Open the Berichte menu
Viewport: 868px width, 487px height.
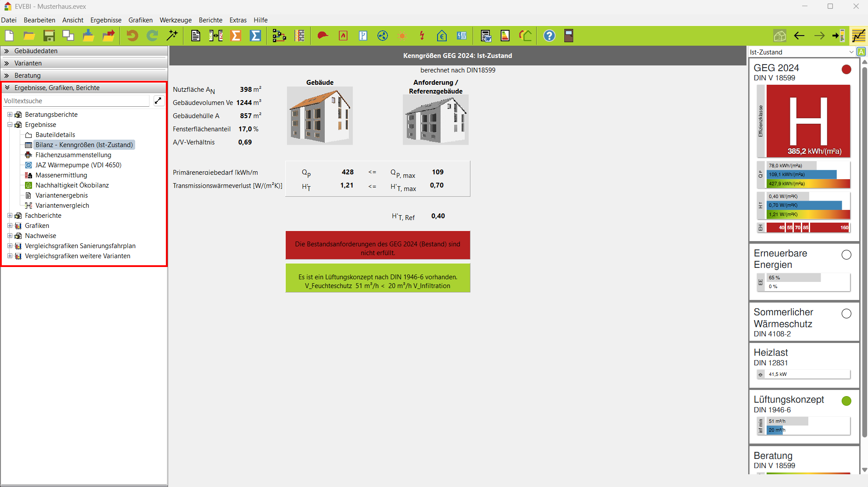click(x=210, y=20)
